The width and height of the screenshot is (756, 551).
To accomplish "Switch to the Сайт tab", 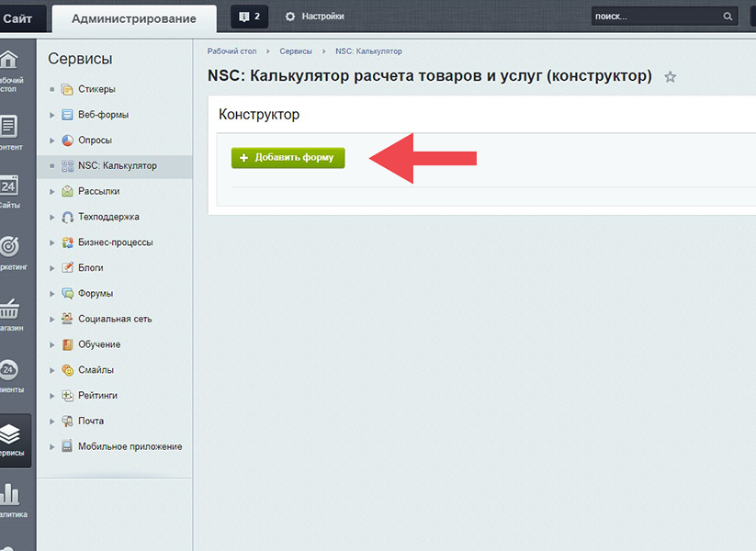I will point(17,17).
